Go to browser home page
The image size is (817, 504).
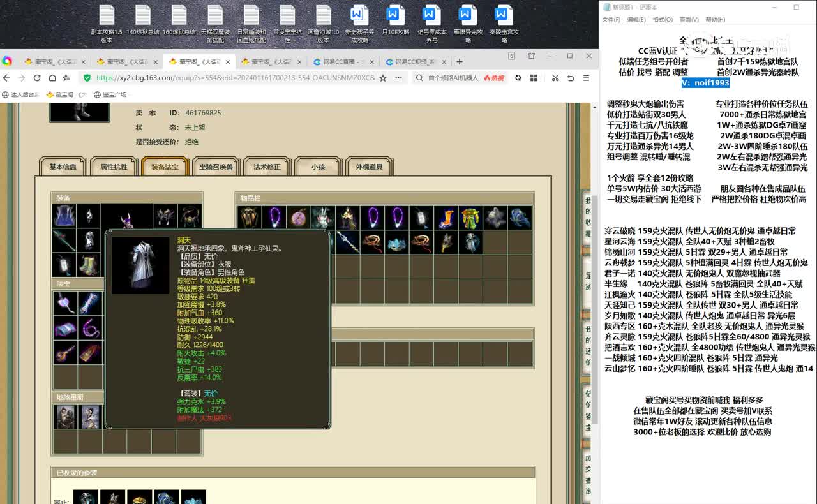(x=51, y=78)
